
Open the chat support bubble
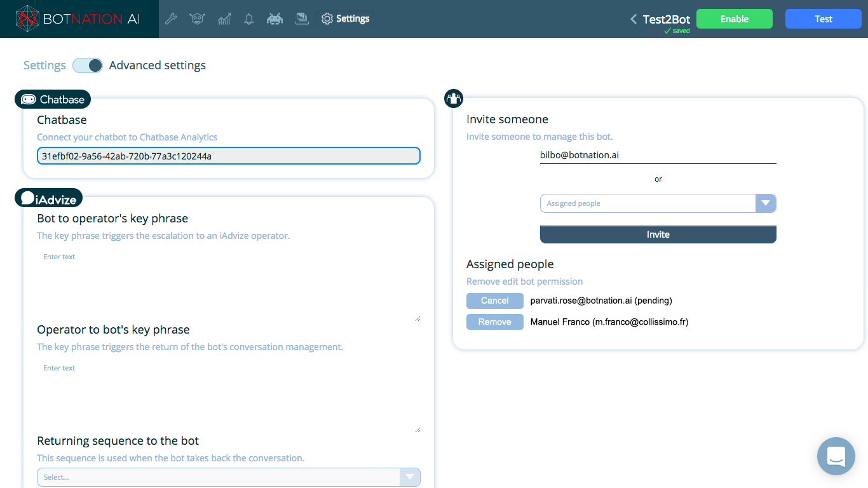[x=836, y=456]
